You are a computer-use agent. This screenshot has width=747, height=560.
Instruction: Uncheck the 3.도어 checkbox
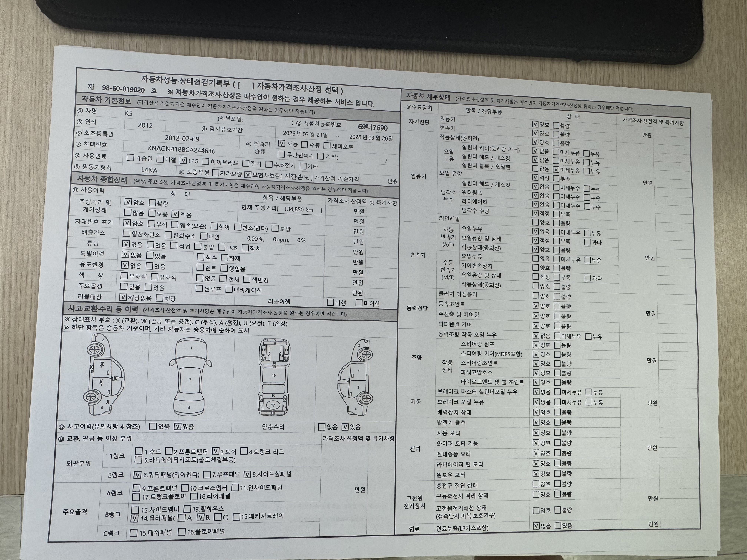[216, 451]
